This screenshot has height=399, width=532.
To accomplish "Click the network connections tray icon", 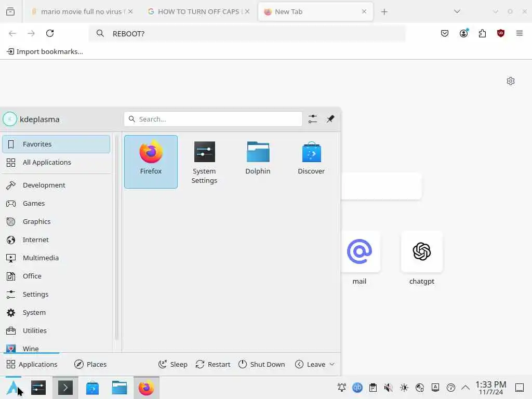I will [420, 388].
